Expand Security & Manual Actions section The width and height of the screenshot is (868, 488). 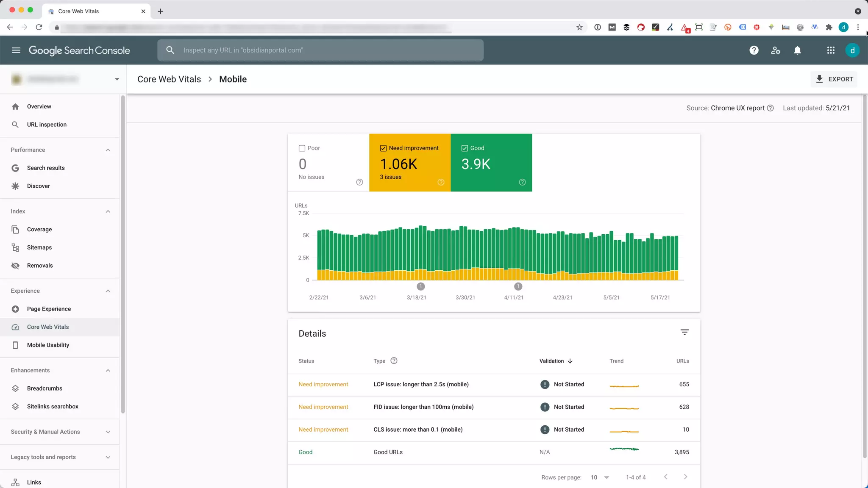coord(108,432)
